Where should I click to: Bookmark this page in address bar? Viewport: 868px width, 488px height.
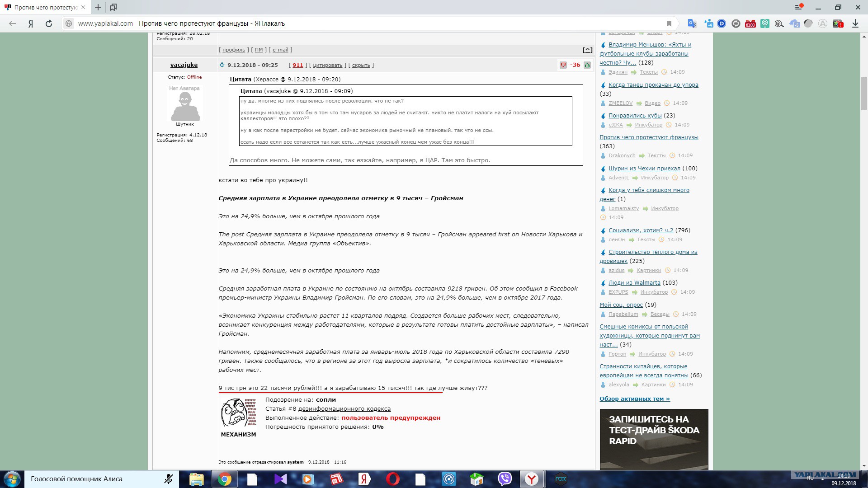(x=669, y=23)
